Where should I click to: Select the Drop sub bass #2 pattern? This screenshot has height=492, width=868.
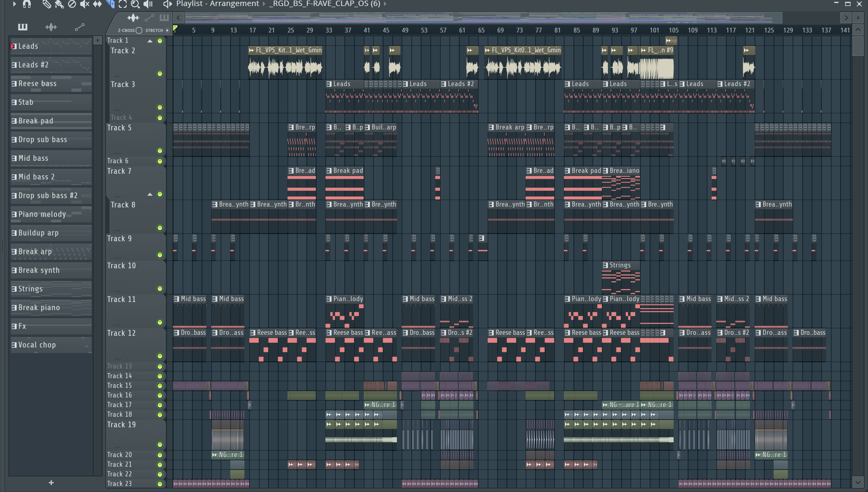51,195
